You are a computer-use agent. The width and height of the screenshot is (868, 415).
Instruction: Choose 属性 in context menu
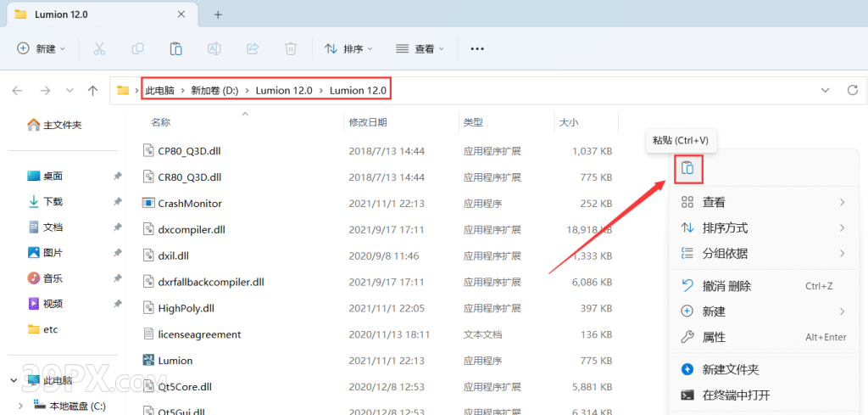pos(764,337)
